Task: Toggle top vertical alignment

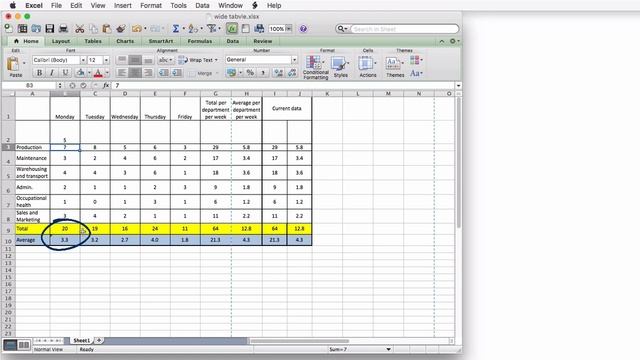Action: 122,60
